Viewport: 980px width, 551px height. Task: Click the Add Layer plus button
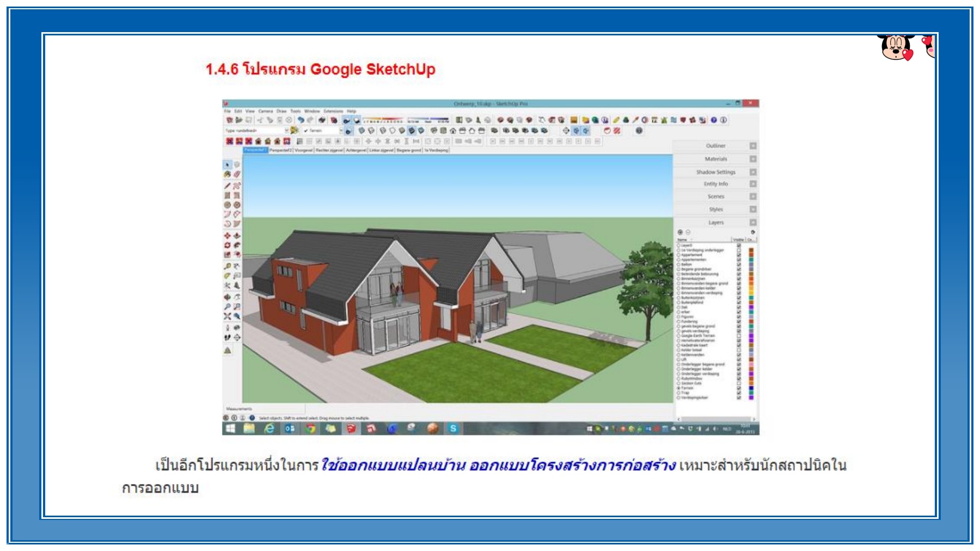tap(680, 232)
